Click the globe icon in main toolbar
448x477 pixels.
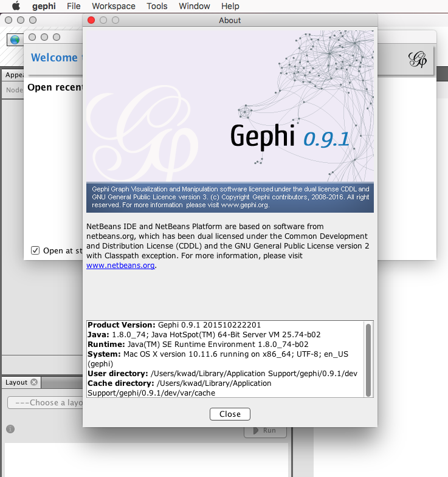[x=15, y=39]
